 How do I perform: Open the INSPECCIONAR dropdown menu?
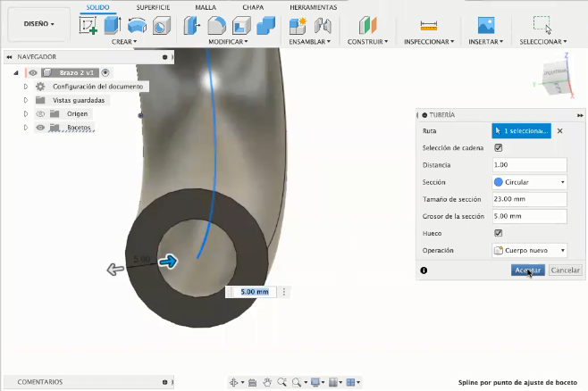coord(429,42)
